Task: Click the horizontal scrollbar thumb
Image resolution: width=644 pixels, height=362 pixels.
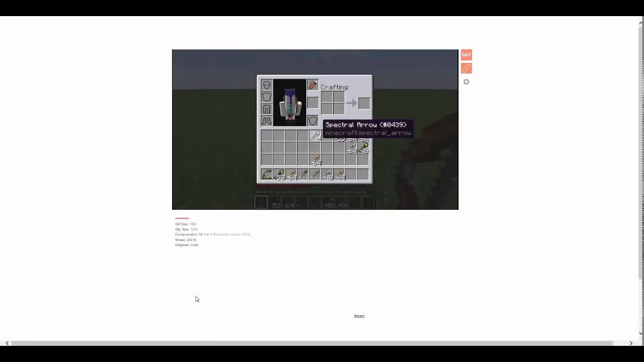Action: tap(312, 343)
